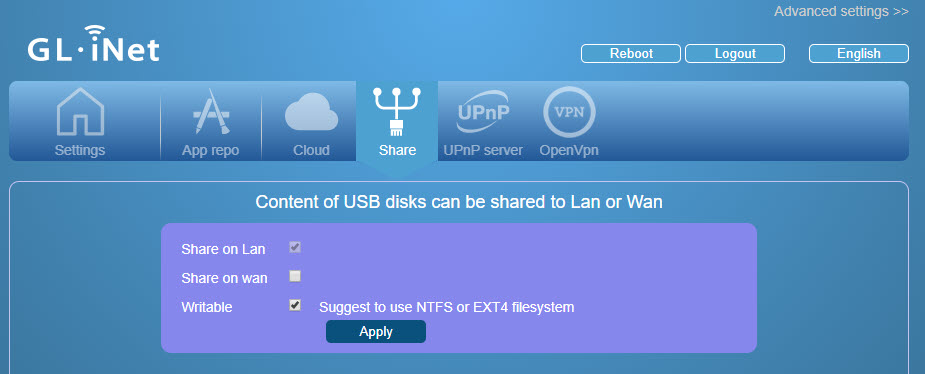
Task: Open the OpenVpn VPN icon
Action: coord(569,112)
